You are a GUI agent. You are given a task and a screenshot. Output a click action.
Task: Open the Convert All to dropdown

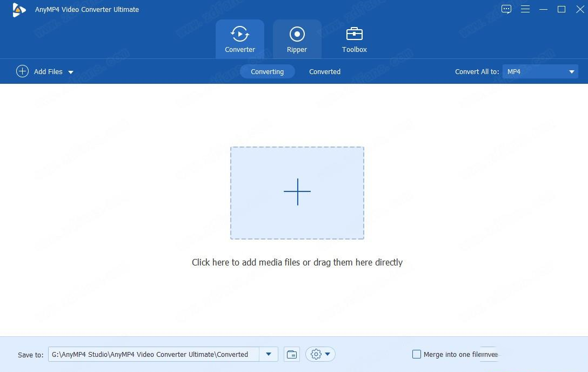pos(571,71)
